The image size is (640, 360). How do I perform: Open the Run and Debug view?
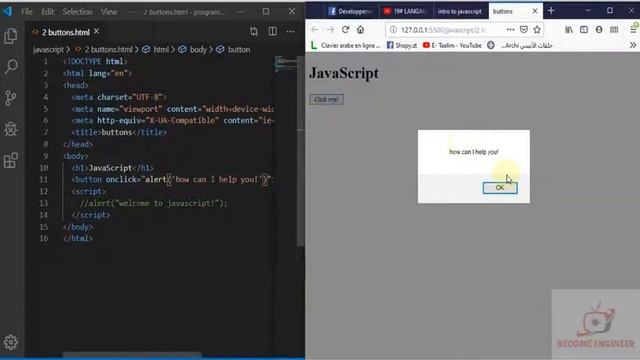click(x=11, y=129)
